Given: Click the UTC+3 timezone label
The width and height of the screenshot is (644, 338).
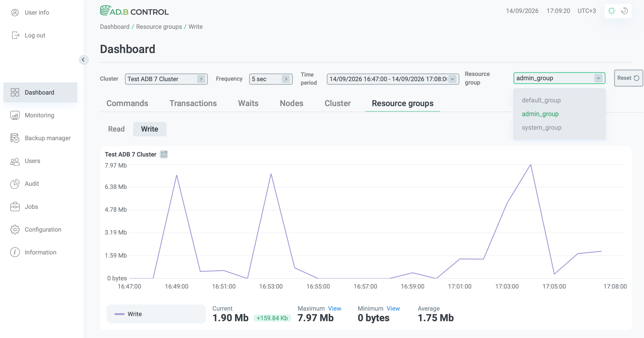Looking at the screenshot, I should click(x=587, y=11).
